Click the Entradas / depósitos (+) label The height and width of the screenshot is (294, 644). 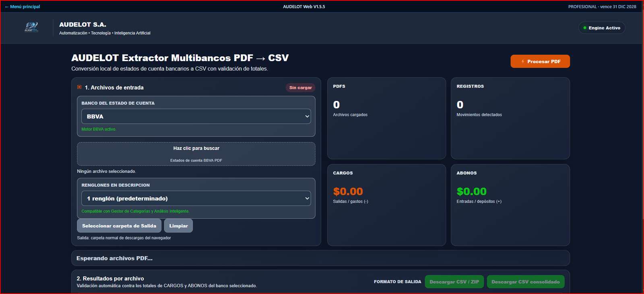479,201
